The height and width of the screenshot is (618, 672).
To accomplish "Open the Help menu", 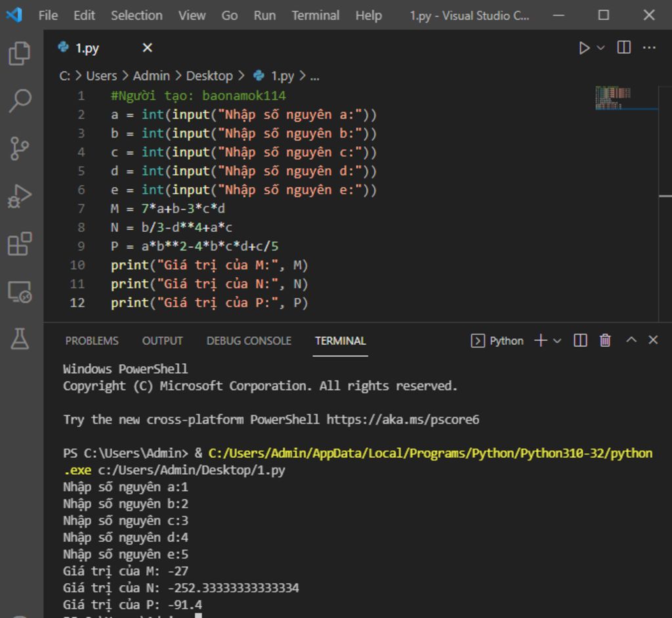I will 369,16.
